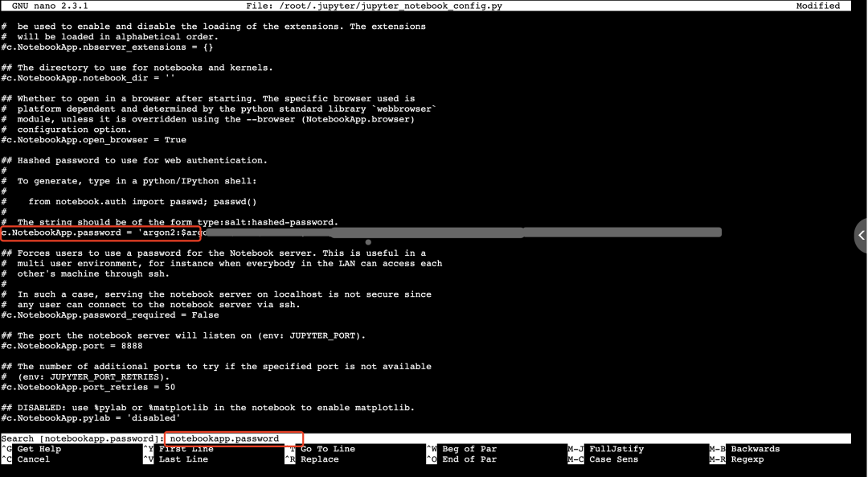The width and height of the screenshot is (868, 477).
Task: Click the 'Search [notebookapp.password]:' prompt label
Action: coord(82,438)
